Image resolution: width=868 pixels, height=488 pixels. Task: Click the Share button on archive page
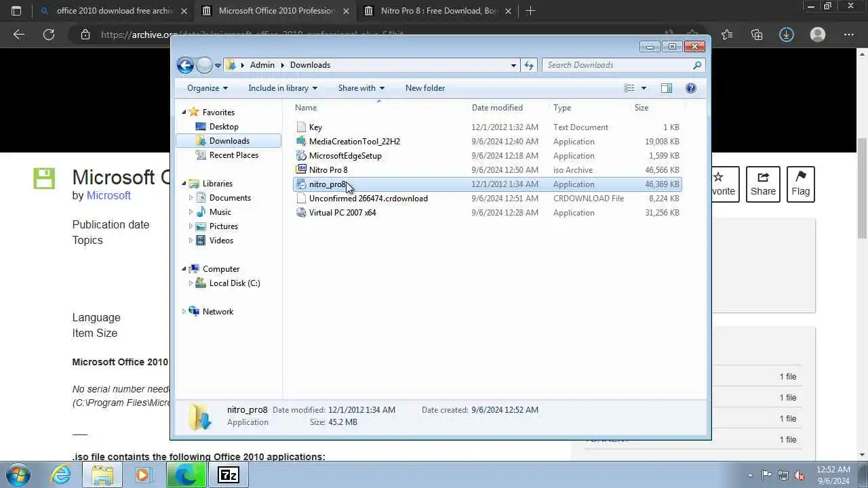pos(763,184)
